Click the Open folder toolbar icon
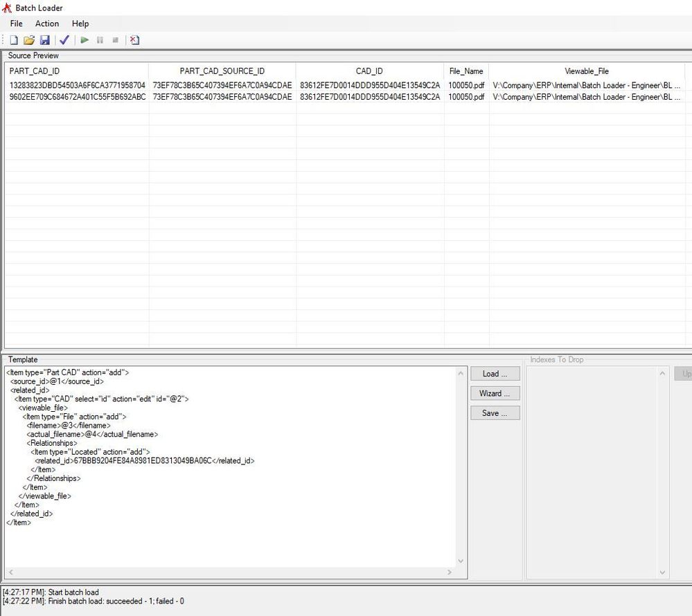 29,40
